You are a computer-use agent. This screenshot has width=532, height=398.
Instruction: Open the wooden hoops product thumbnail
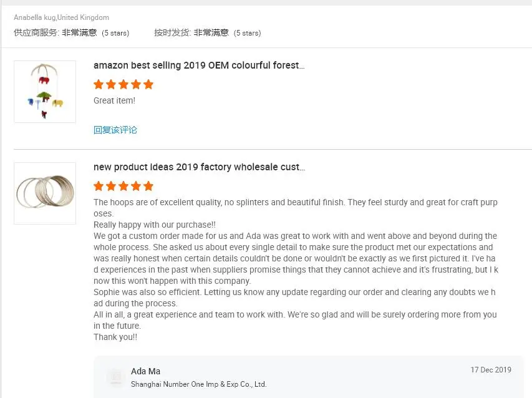[45, 193]
